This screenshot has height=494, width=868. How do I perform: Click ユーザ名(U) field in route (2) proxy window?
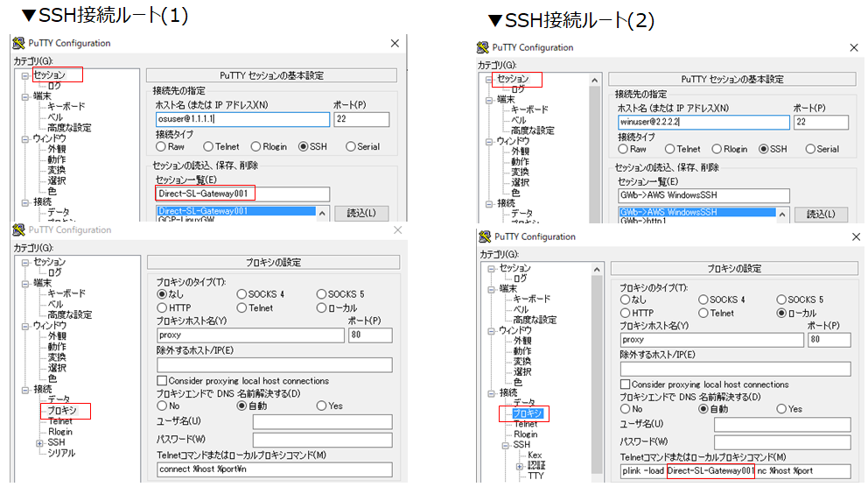pos(782,425)
